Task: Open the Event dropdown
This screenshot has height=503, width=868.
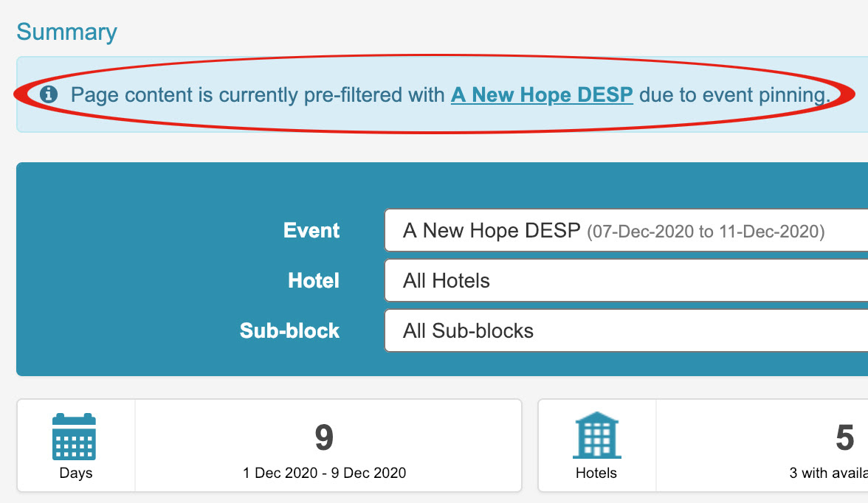Action: pos(626,230)
